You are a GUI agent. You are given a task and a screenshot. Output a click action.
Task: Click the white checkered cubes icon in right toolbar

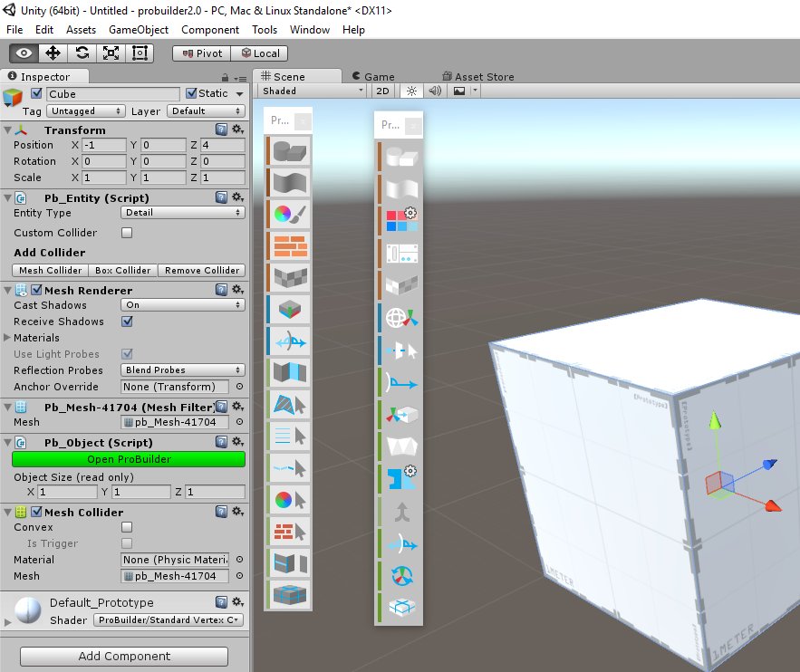401,284
